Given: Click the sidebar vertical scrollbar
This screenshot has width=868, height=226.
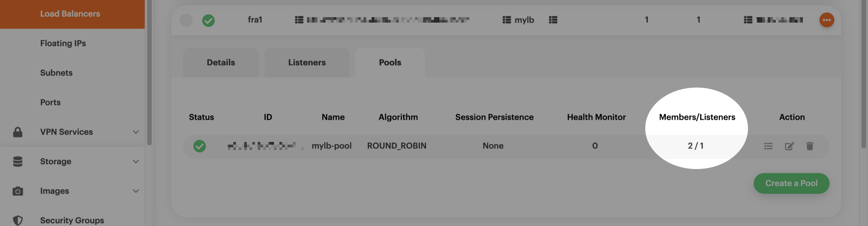Looking at the screenshot, I should [149, 72].
